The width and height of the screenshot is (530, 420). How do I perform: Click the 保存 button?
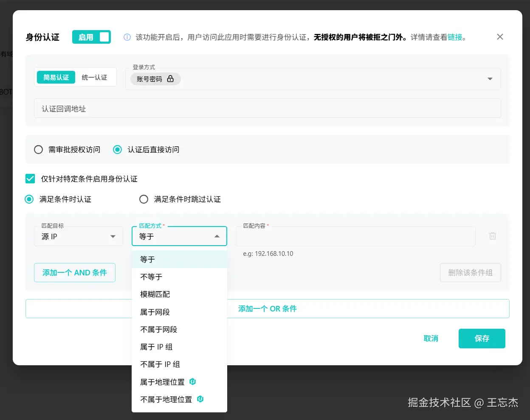click(482, 339)
